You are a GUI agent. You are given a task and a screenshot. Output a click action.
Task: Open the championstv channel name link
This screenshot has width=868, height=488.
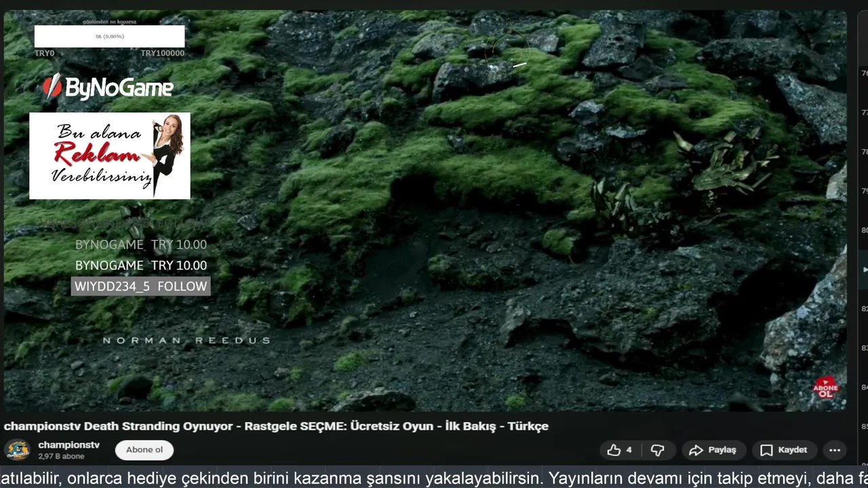pyautogui.click(x=69, y=445)
